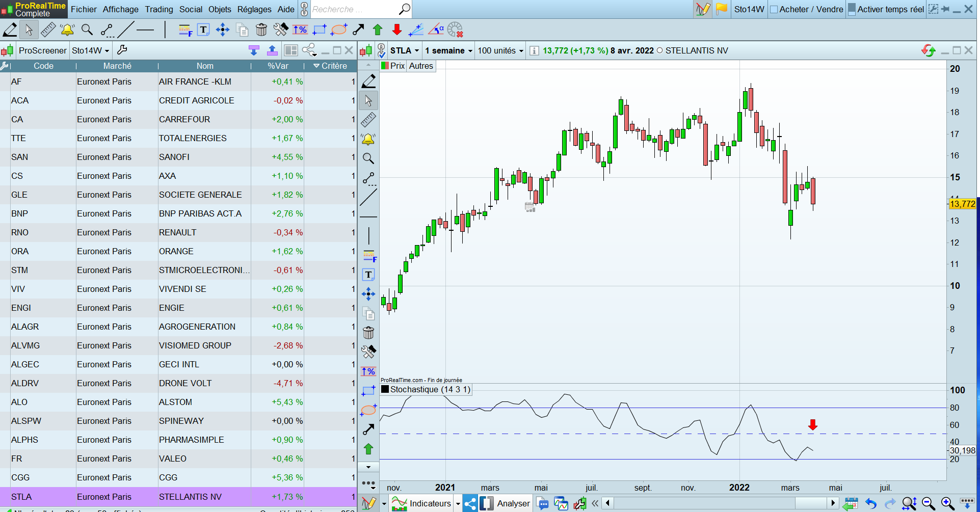980x512 pixels.
Task: Delete objects with top toolbar trash can
Action: click(x=261, y=30)
